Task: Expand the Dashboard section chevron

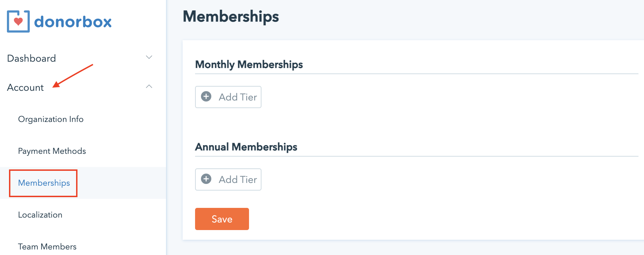Action: [x=149, y=58]
